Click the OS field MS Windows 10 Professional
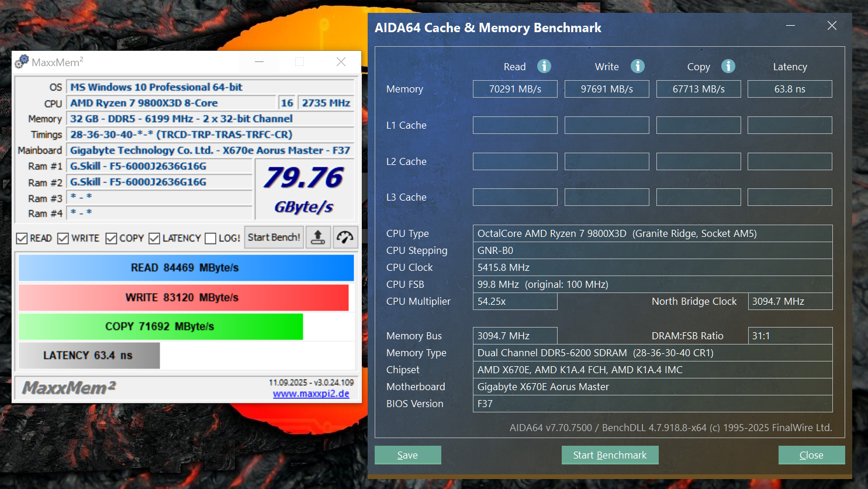 pyautogui.click(x=210, y=87)
